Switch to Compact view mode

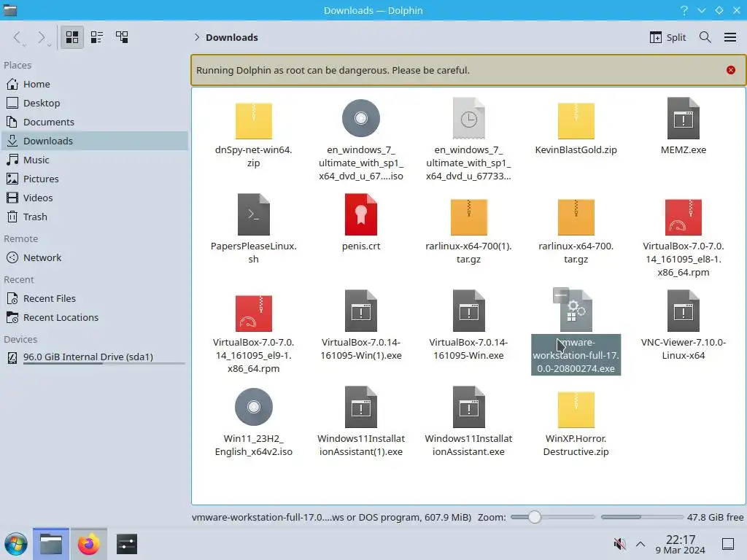click(x=97, y=37)
